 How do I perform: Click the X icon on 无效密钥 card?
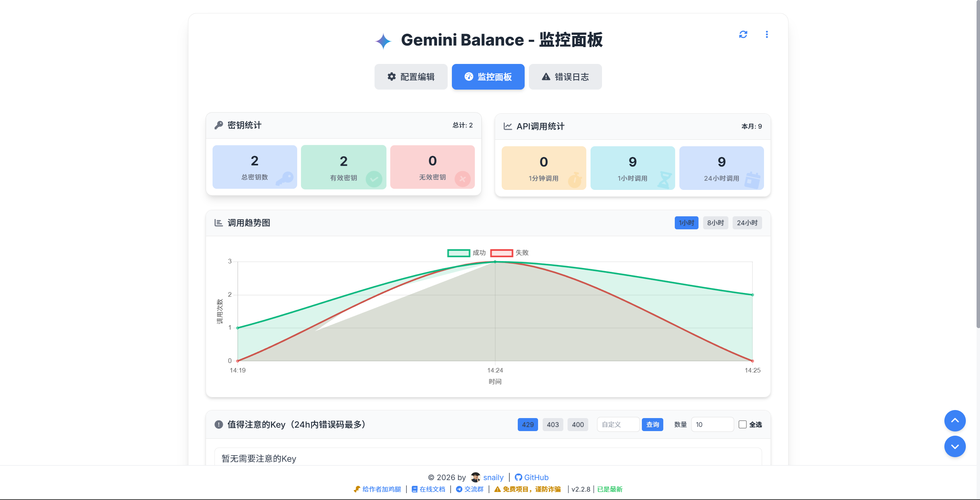462,179
